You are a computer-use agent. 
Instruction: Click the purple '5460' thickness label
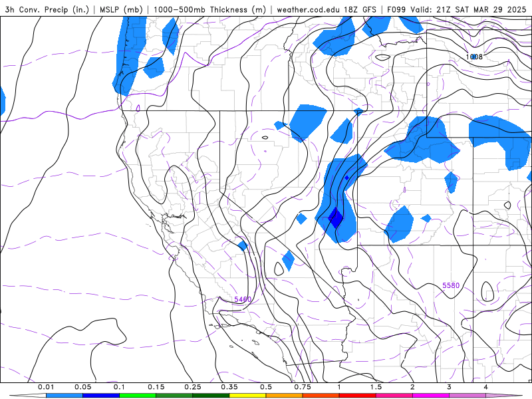pos(243,299)
